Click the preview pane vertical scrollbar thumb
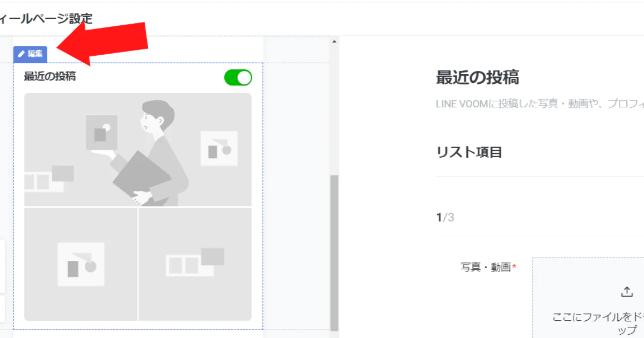This screenshot has width=644, height=338. (x=334, y=252)
